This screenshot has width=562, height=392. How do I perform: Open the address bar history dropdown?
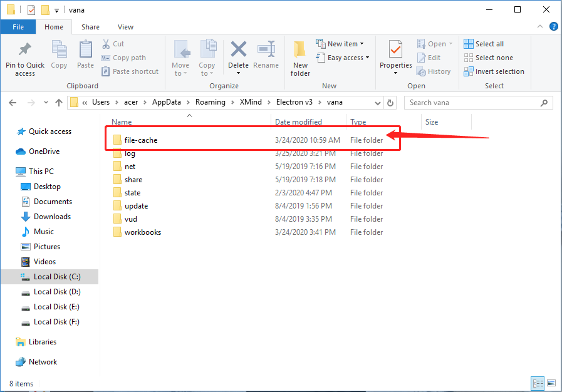(377, 102)
